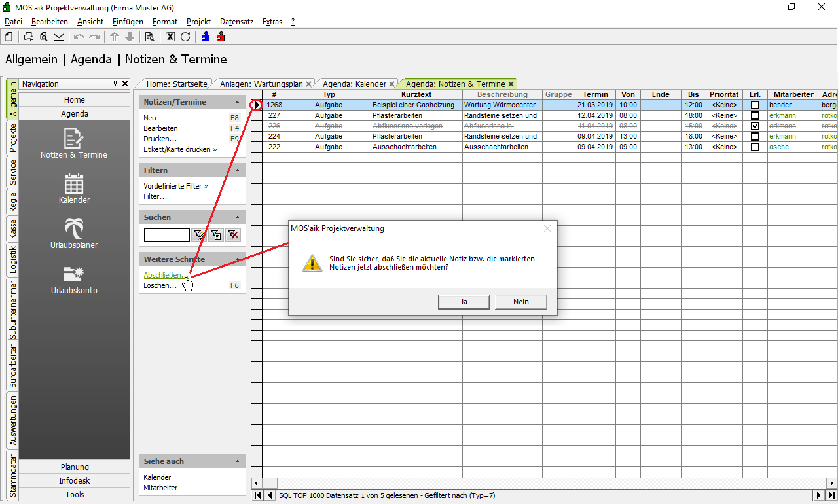Click the Excel export toolbar icon
The image size is (838, 504).
click(170, 37)
